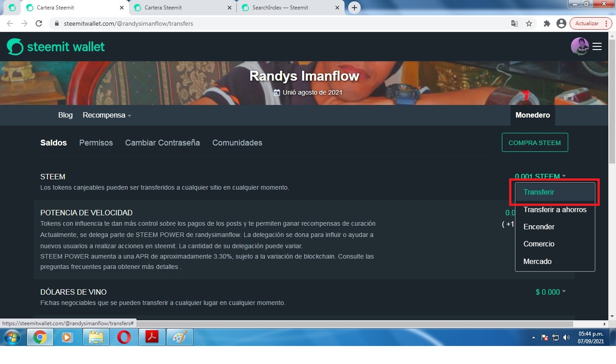Screen dimensions: 616x364
Task: Select the Monedero tab
Action: point(533,115)
